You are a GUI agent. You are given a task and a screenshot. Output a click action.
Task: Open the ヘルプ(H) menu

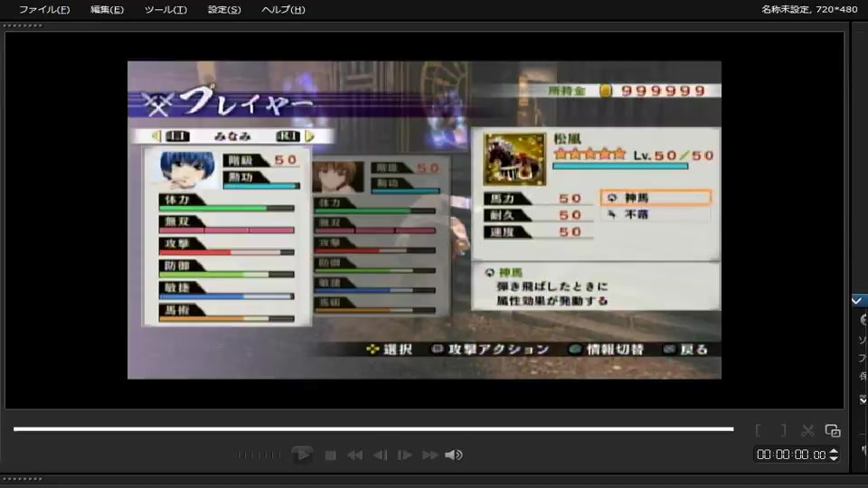click(x=283, y=9)
